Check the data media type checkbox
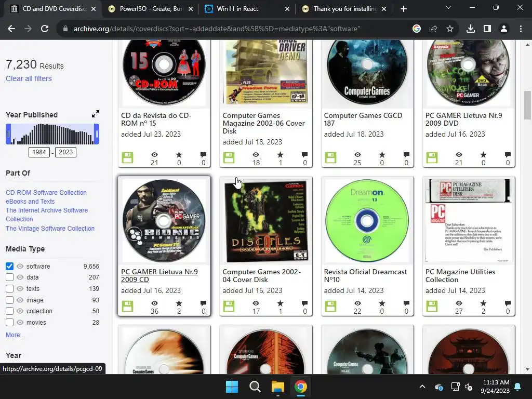This screenshot has width=532, height=399. [x=9, y=277]
